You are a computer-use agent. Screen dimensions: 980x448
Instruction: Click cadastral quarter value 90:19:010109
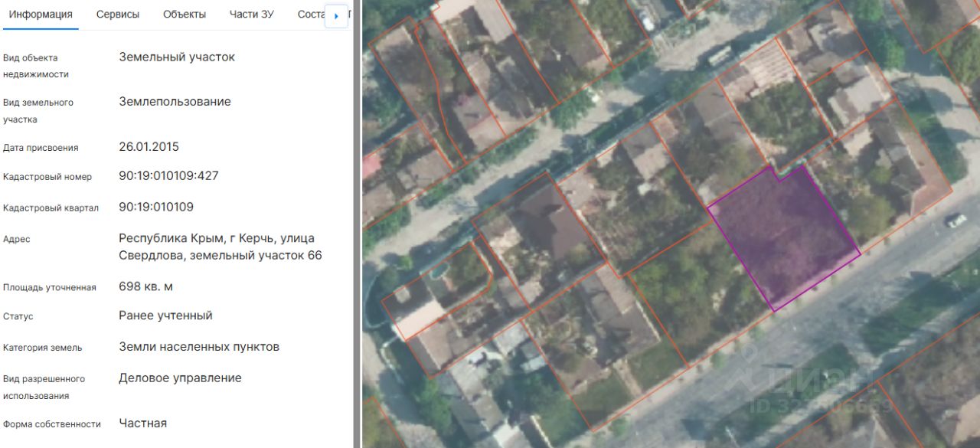[x=156, y=207]
